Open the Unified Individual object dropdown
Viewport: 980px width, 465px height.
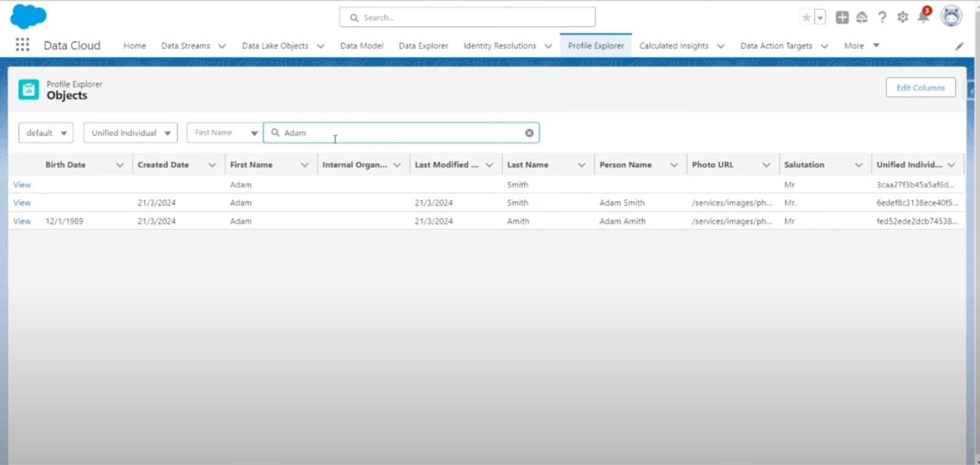tap(130, 133)
